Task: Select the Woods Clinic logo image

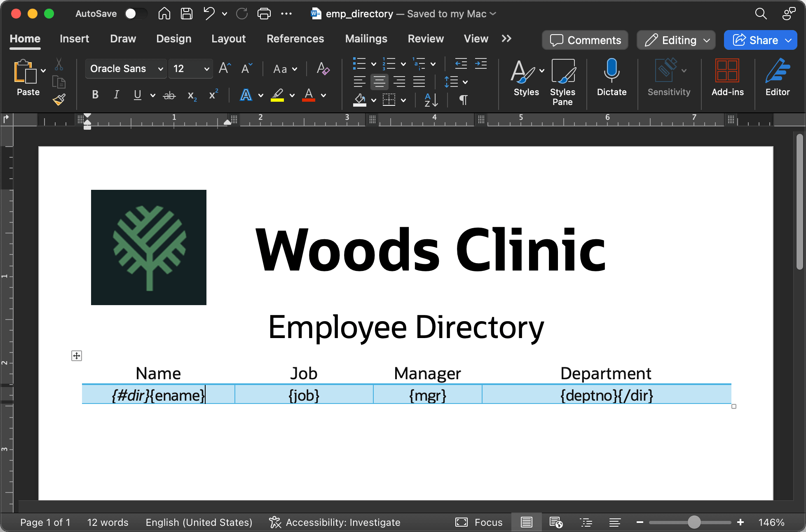Action: (x=149, y=247)
